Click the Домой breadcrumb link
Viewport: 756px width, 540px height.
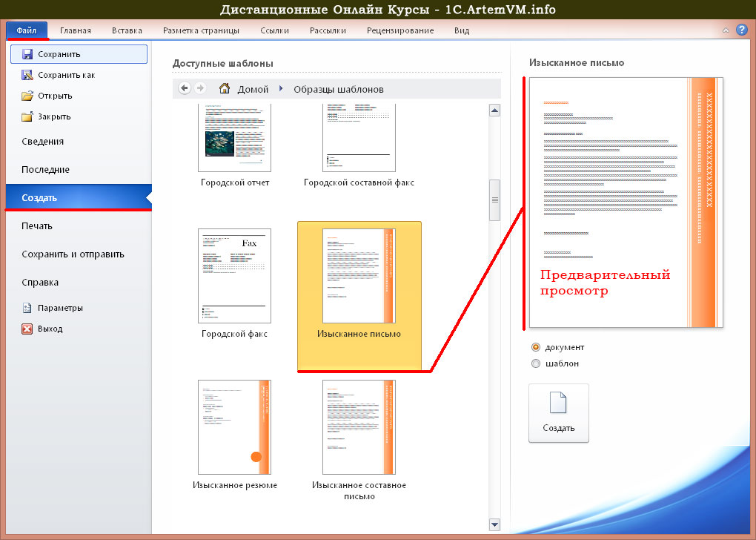click(253, 89)
